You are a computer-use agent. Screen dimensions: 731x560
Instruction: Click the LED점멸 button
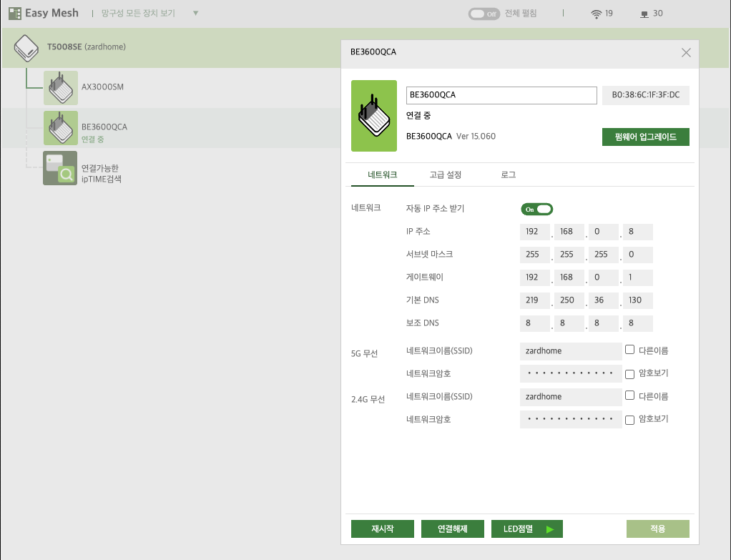click(527, 529)
